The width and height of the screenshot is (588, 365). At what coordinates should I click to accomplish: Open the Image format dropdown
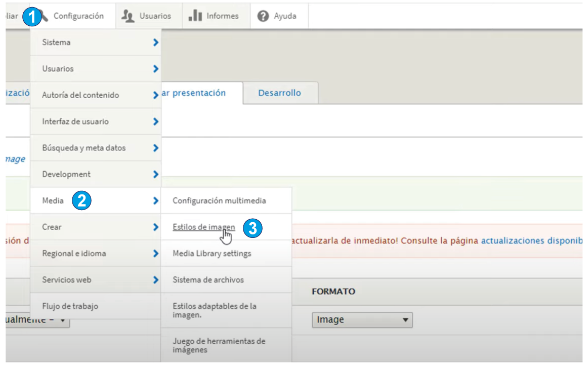pyautogui.click(x=362, y=320)
